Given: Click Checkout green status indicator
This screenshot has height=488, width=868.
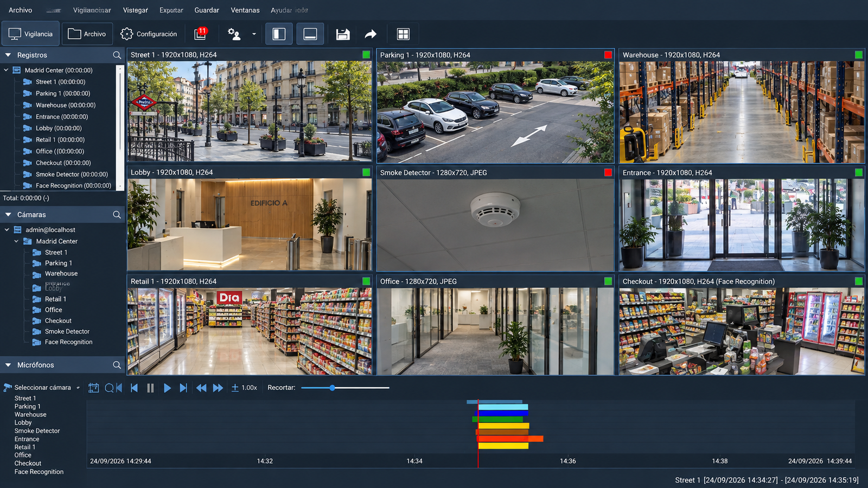Looking at the screenshot, I should [x=858, y=281].
